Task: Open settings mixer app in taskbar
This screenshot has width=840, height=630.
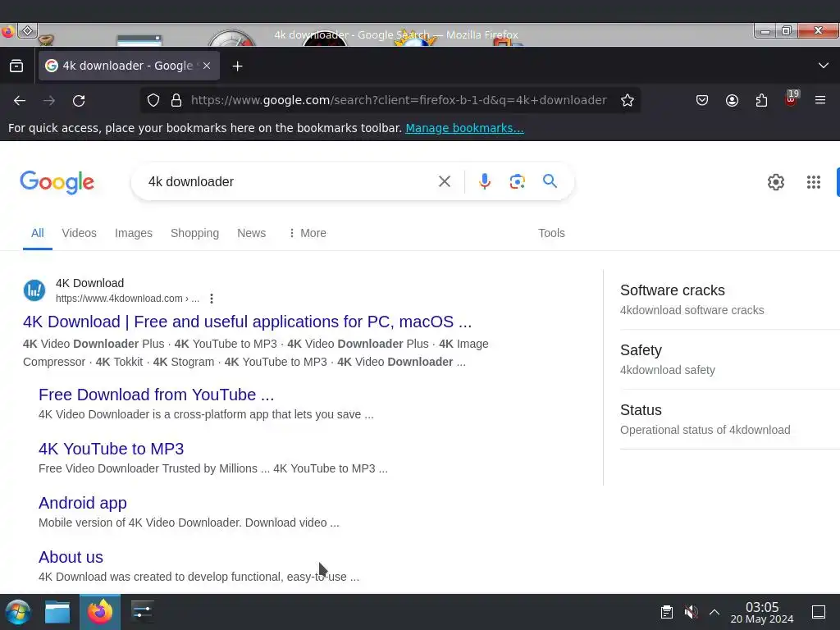Action: pos(142,612)
